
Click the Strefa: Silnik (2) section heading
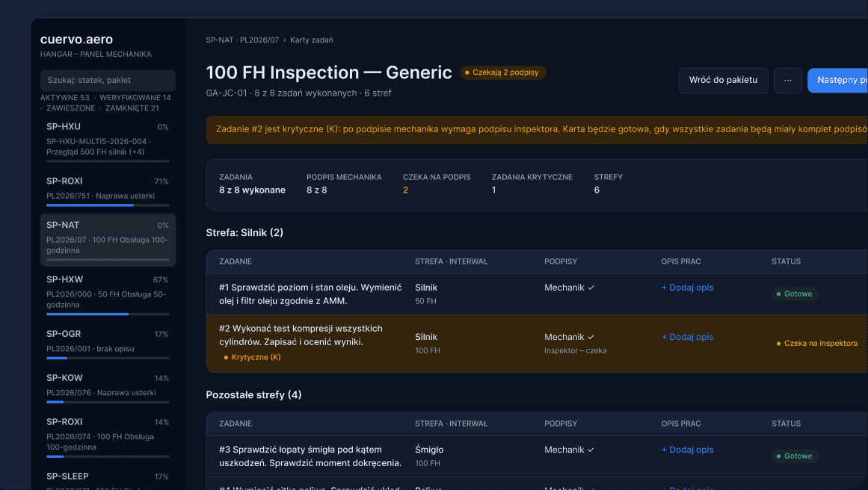point(244,233)
